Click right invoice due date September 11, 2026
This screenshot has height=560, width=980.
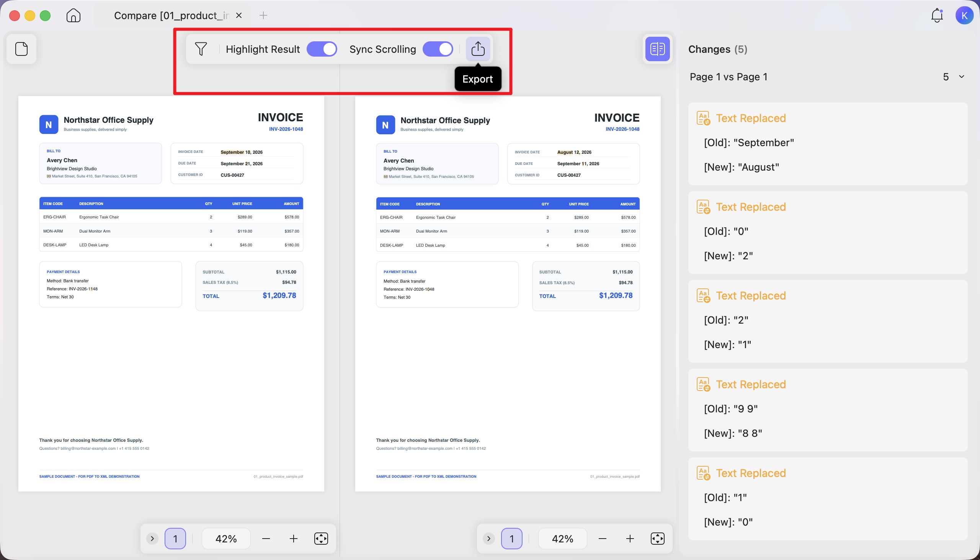[x=578, y=163]
